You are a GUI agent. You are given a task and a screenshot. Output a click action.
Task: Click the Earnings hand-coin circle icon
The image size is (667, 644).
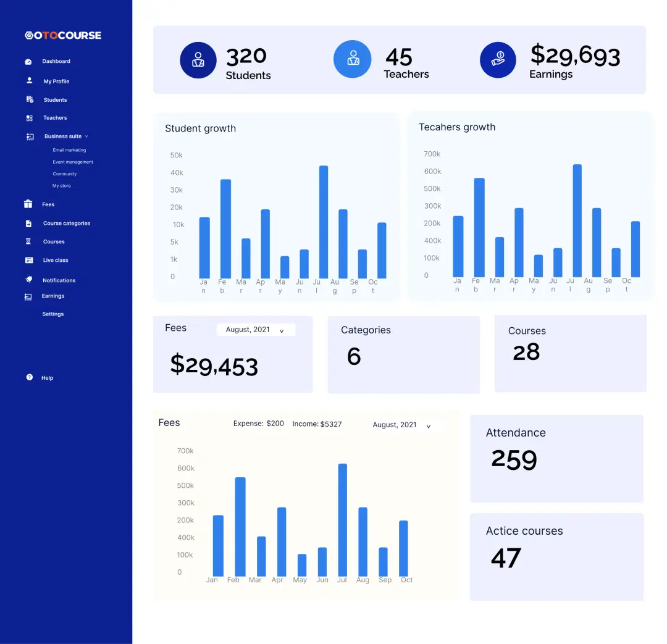pos(498,60)
